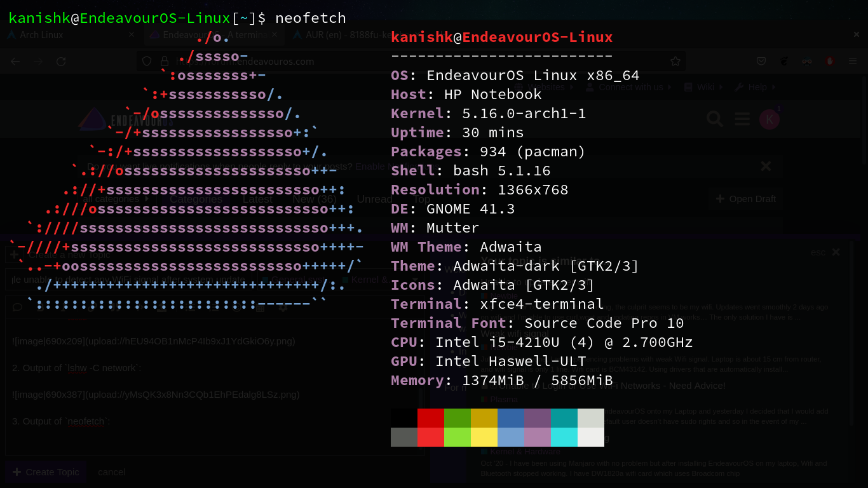The image size is (868, 488).
Task: Click the glasses extension icon in the toolbar
Action: [x=806, y=62]
